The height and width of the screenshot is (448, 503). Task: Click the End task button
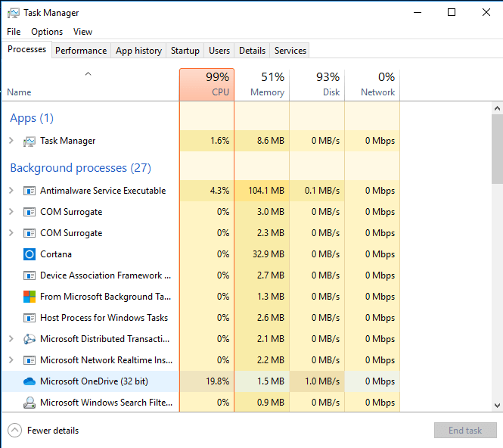pyautogui.click(x=465, y=431)
